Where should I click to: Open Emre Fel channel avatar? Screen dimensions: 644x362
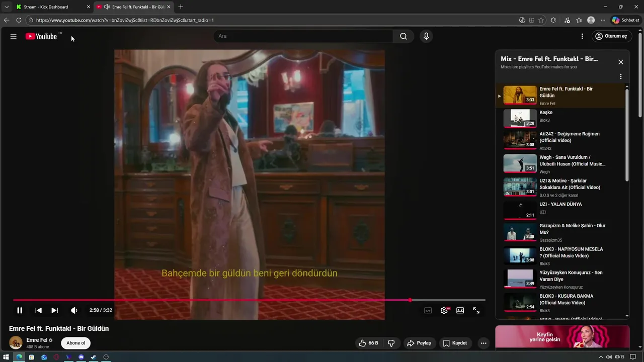[x=16, y=343]
